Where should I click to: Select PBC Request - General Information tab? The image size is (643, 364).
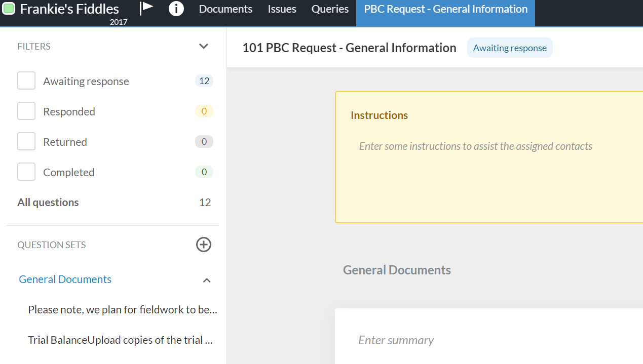tap(445, 9)
